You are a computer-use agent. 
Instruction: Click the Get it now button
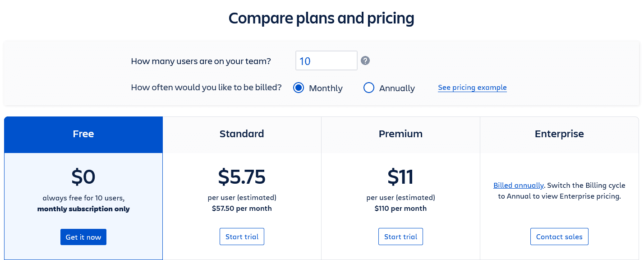83,237
